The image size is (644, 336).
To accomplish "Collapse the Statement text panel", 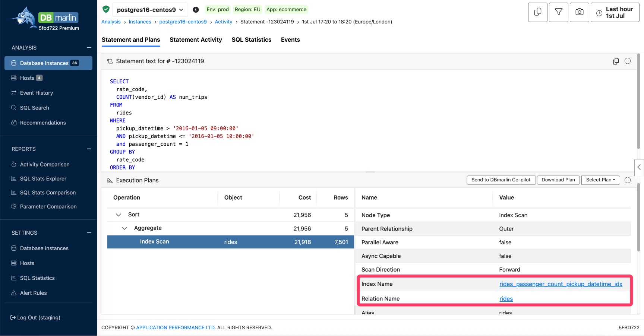I will (x=628, y=61).
